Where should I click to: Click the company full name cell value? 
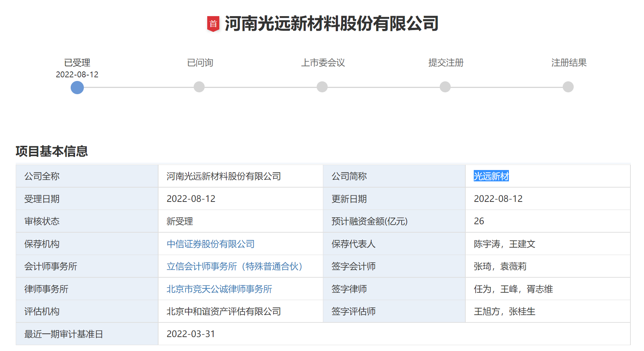(x=224, y=176)
